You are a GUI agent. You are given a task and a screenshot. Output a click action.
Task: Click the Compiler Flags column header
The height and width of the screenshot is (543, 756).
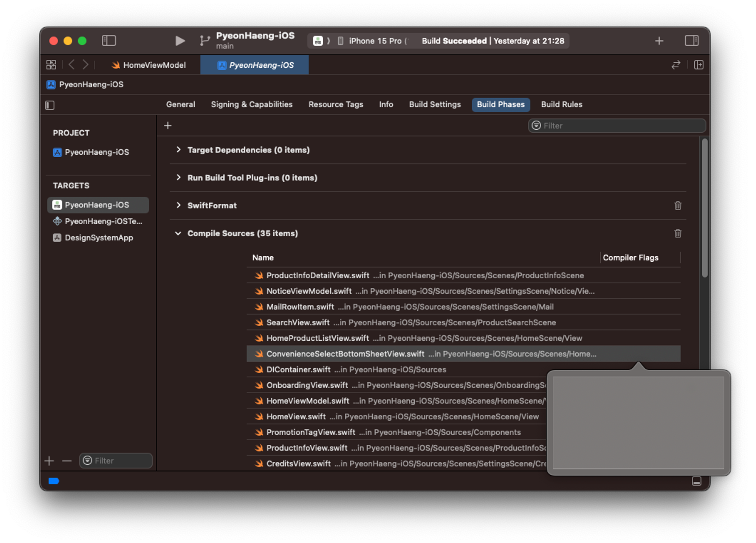pyautogui.click(x=631, y=258)
